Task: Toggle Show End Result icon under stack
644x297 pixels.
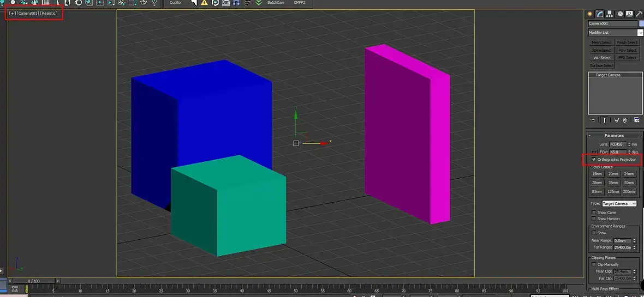Action: tap(605, 120)
